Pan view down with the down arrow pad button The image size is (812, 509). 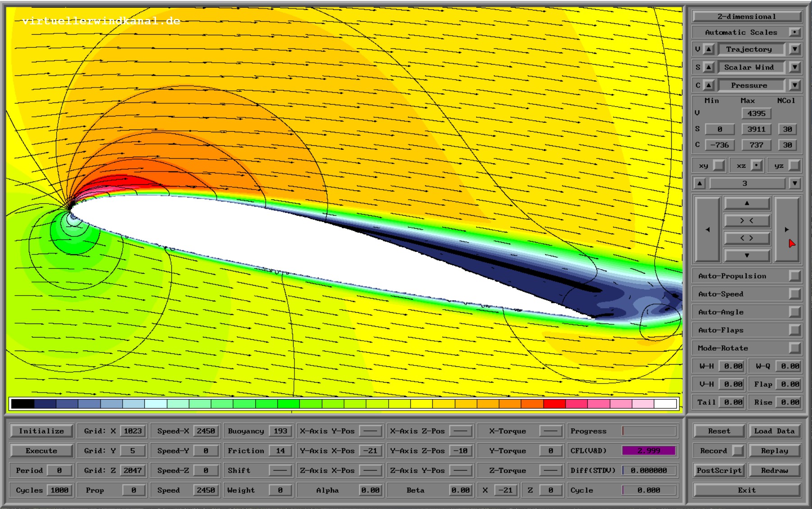point(747,255)
